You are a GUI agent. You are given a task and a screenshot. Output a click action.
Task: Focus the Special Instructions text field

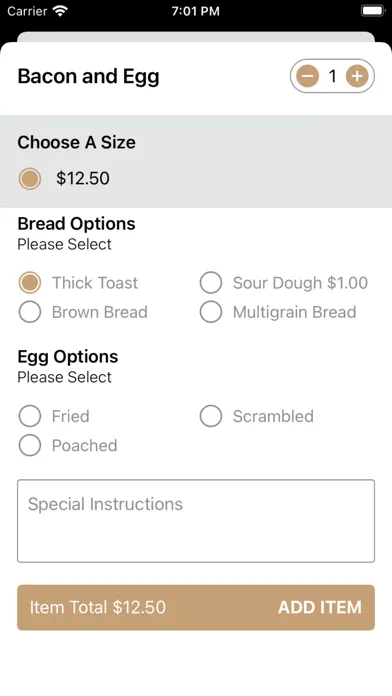click(196, 521)
